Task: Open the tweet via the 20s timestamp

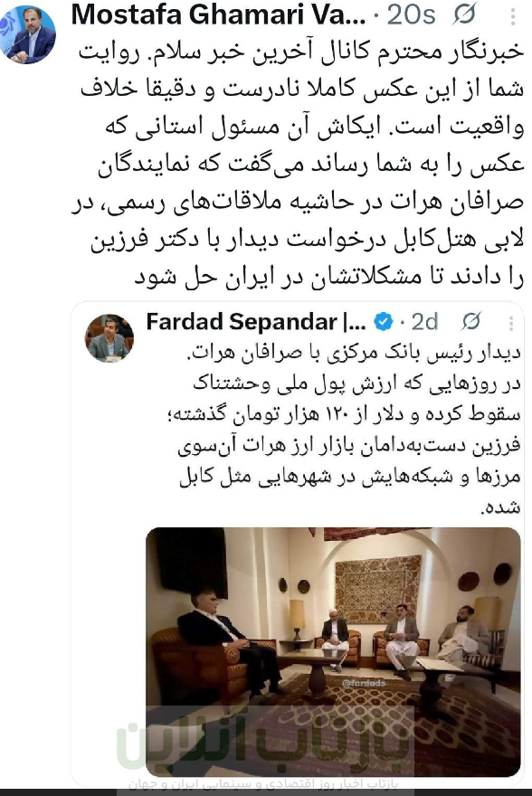Action: pyautogui.click(x=411, y=14)
